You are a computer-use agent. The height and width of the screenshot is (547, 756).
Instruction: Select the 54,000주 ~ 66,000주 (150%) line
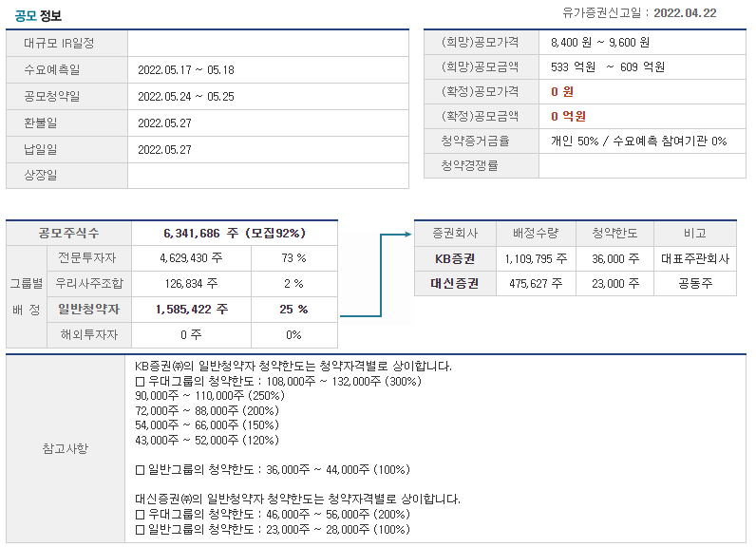(x=207, y=425)
